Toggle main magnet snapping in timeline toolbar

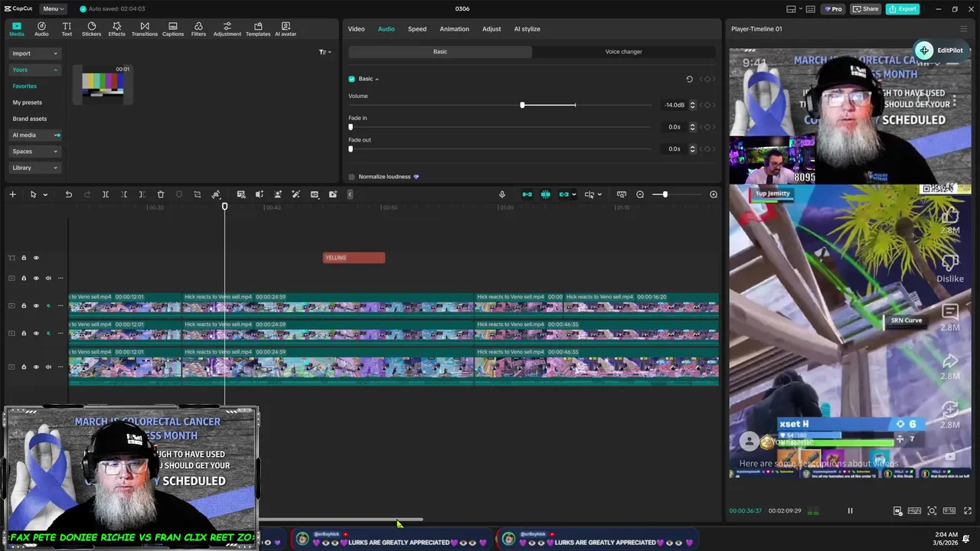coord(527,194)
